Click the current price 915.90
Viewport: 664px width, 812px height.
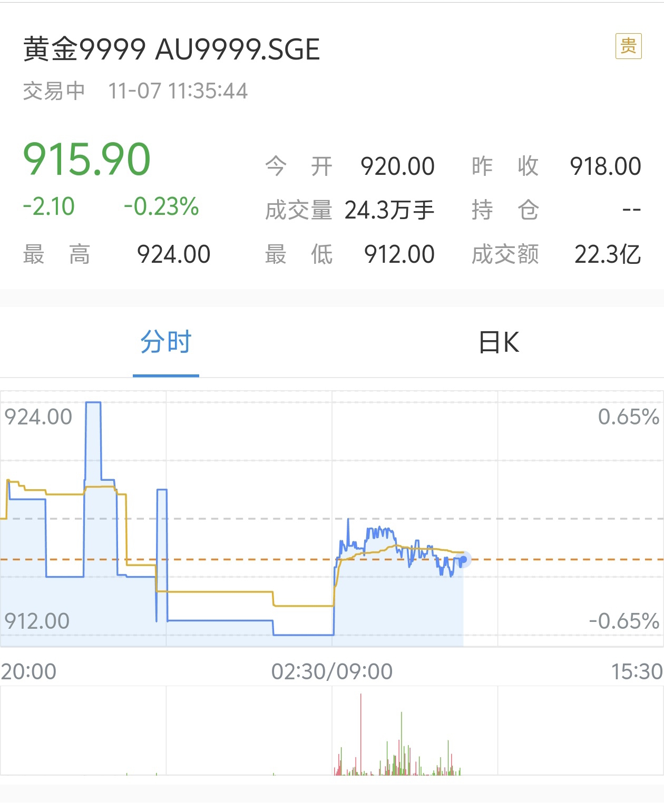tap(87, 159)
